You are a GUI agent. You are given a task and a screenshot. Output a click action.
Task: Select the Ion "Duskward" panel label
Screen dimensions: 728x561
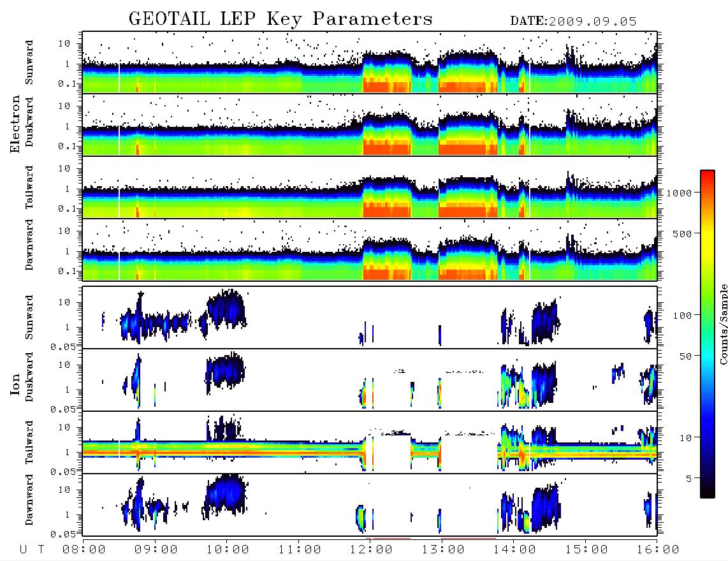(29, 377)
